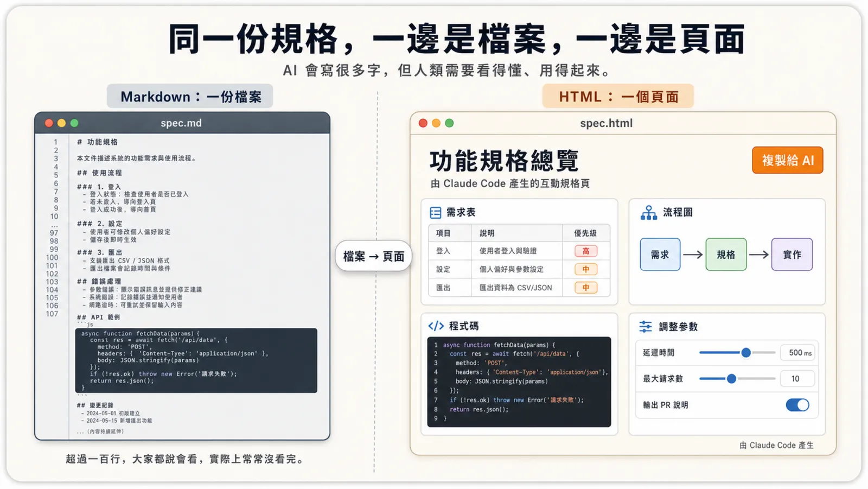Image resolution: width=868 pixels, height=489 pixels.
Task: Click the 需求表 table icon
Action: (435, 212)
